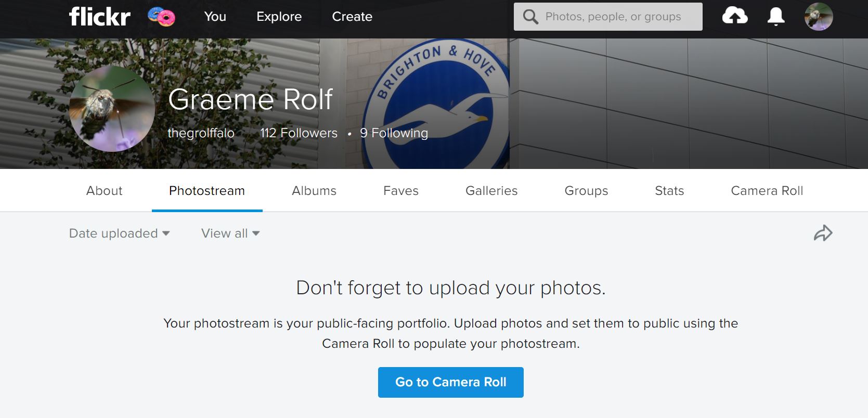Switch to the About tab
Screen dimensions: 868x418
tap(104, 191)
